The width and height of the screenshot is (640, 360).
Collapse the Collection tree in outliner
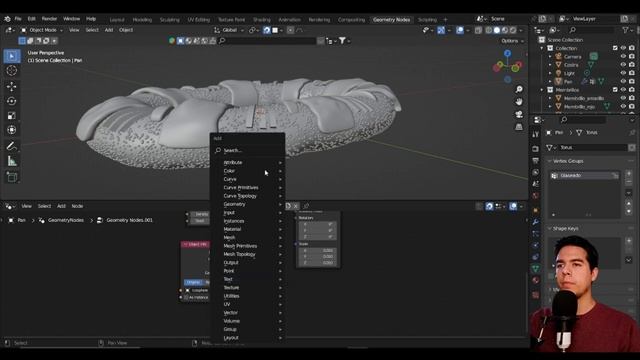point(542,48)
